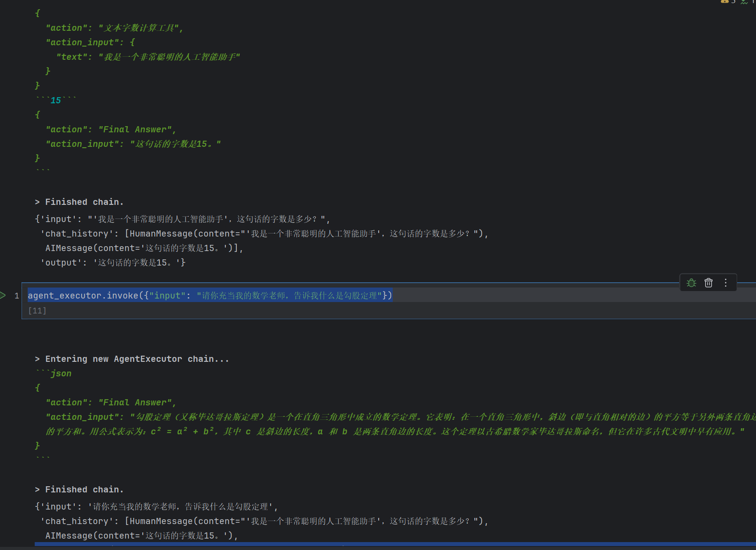
Task: Run the agent_executor.invoke cell
Action: pos(3,295)
